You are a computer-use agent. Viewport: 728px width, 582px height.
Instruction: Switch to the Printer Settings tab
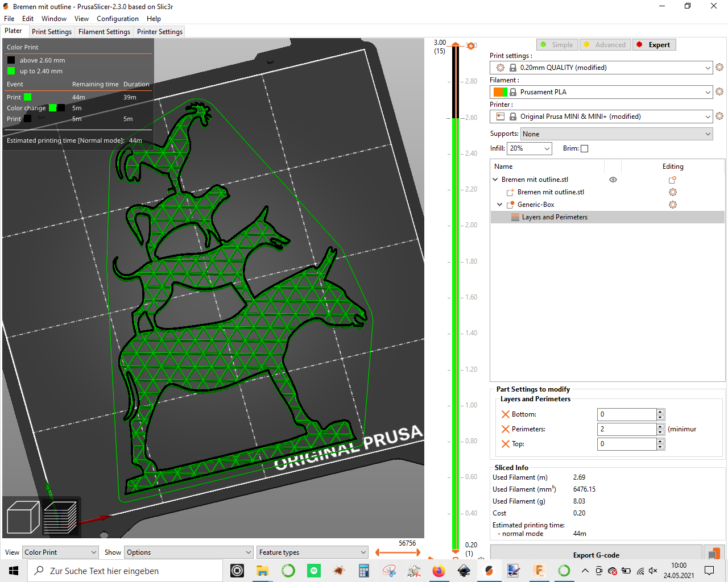[160, 32]
